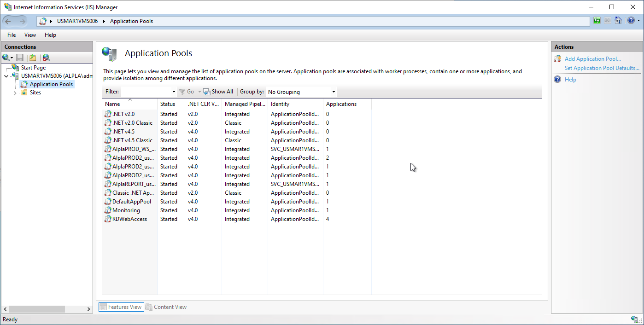This screenshot has width=644, height=325.
Task: Click the Up folder icon in Connections toolbar
Action: [33, 58]
